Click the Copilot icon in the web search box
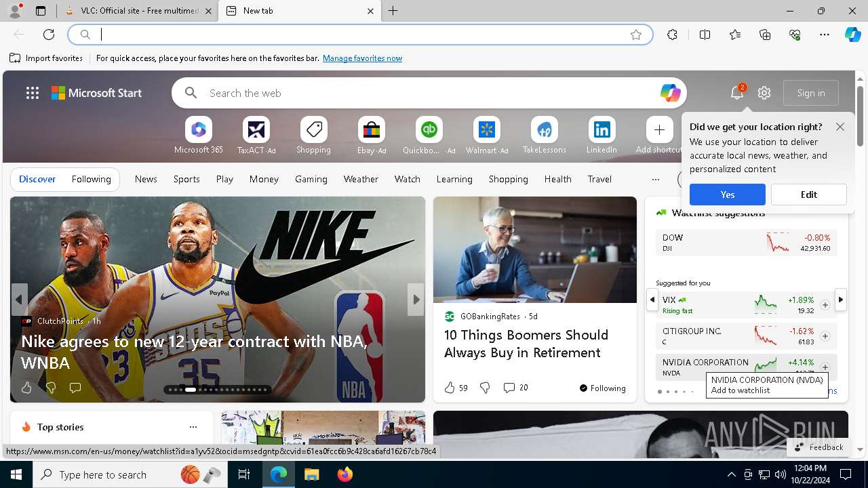868x488 pixels. coord(670,93)
